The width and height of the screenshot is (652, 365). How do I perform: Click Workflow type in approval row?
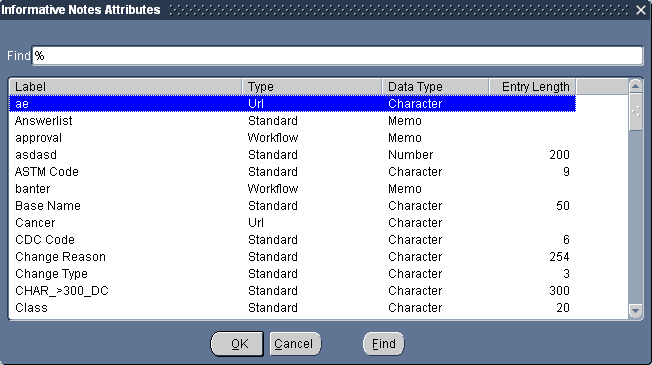coord(273,138)
